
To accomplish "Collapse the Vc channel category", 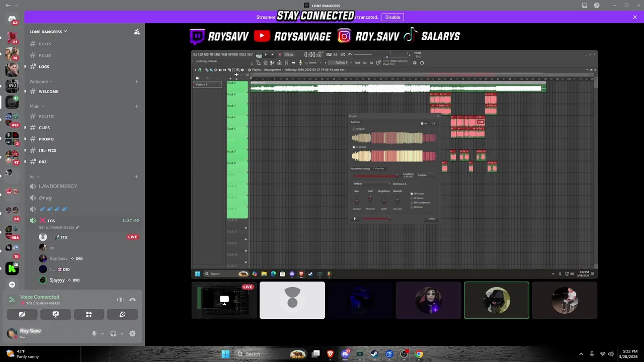I will point(34,176).
